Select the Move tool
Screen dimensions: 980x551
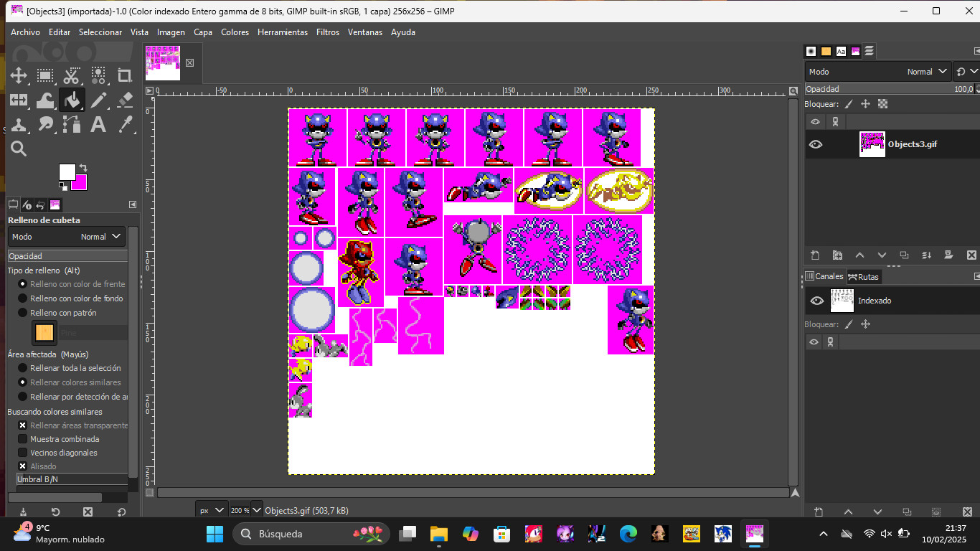(x=19, y=75)
